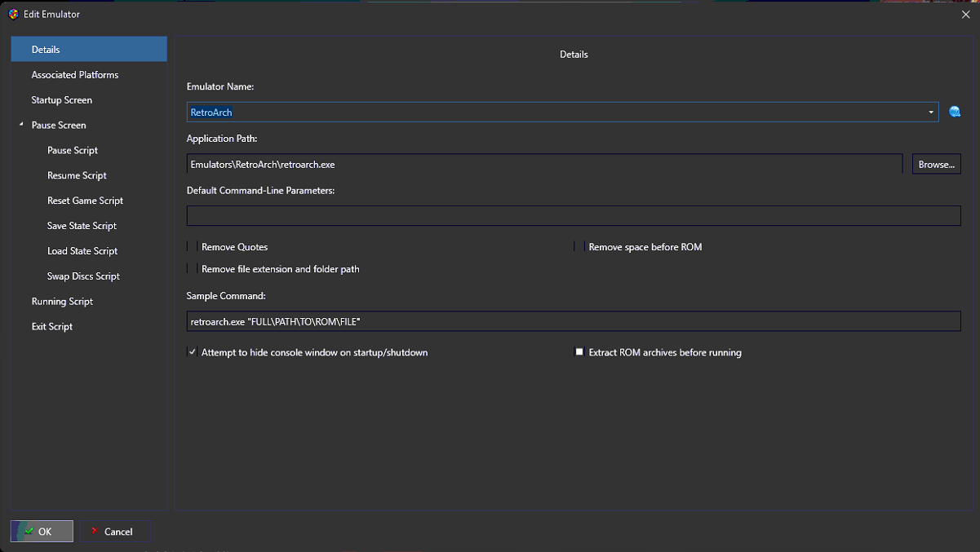980x552 pixels.
Task: Enable Extract ROM archives before running
Action: (x=579, y=352)
